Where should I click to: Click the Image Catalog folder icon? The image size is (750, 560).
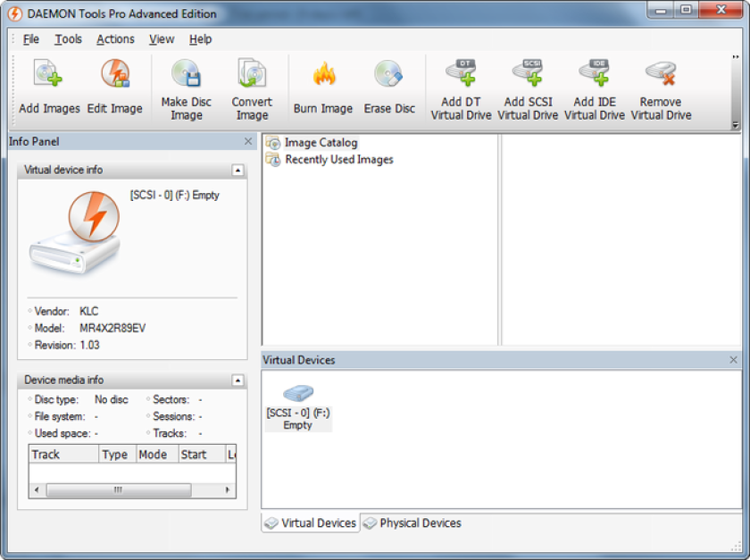point(273,143)
